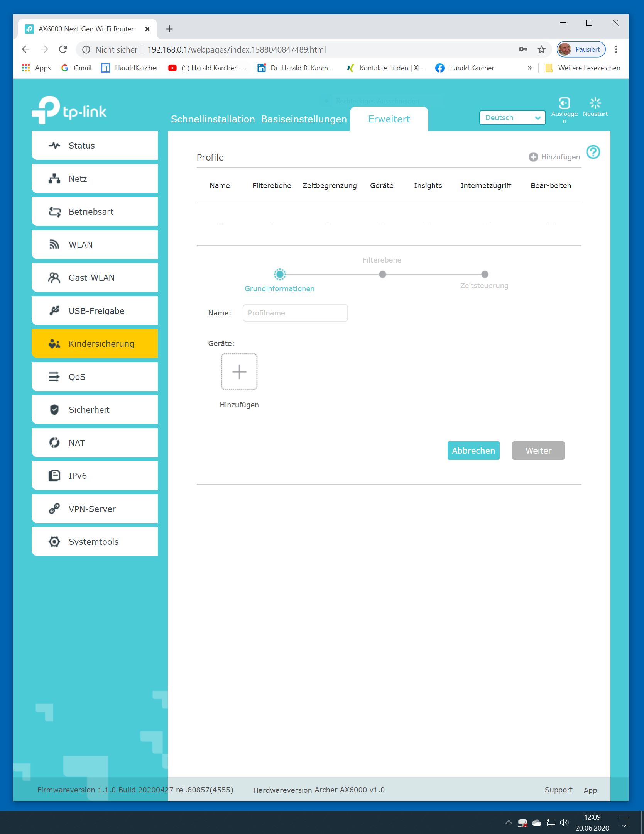Click the Ausloggen logout icon
Image resolution: width=644 pixels, height=834 pixels.
[x=565, y=103]
